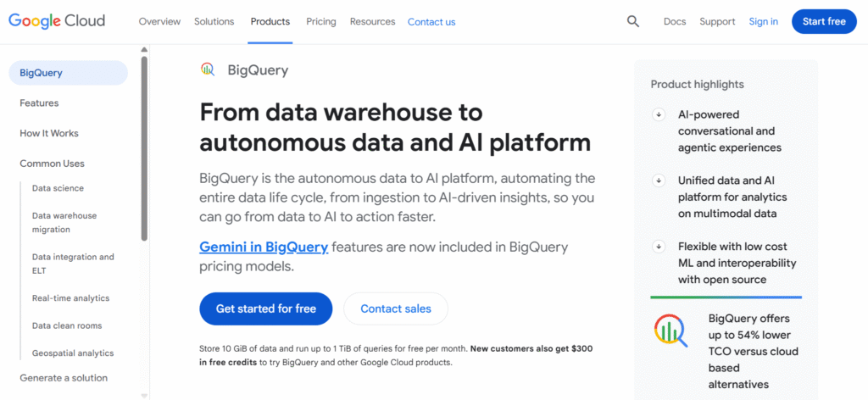Image resolution: width=868 pixels, height=400 pixels.
Task: Open the Products menu tab
Action: 270,21
